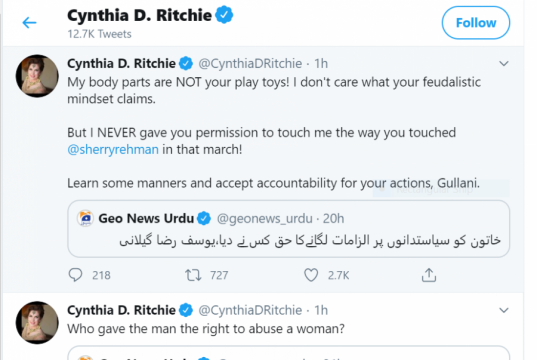The width and height of the screenshot is (537, 360).
Task: Open @sherryrehman mention link
Action: click(113, 150)
